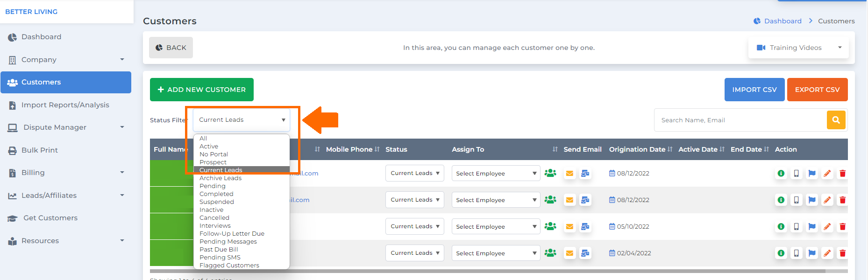Click the info icon in the 02/04/2022 row
Image resolution: width=868 pixels, height=280 pixels.
pos(781,253)
